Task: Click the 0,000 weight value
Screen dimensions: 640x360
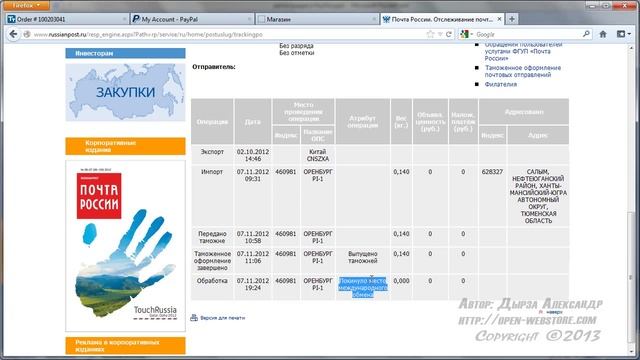Action: click(401, 281)
